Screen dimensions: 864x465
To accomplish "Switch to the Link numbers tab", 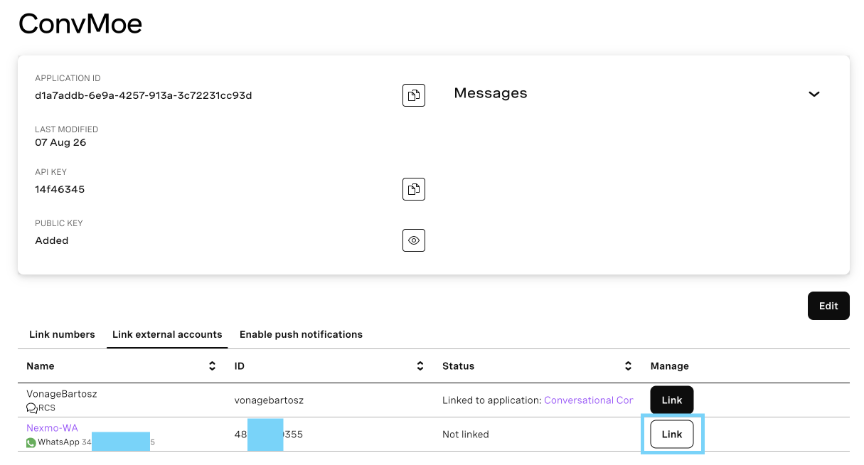I will tap(62, 334).
